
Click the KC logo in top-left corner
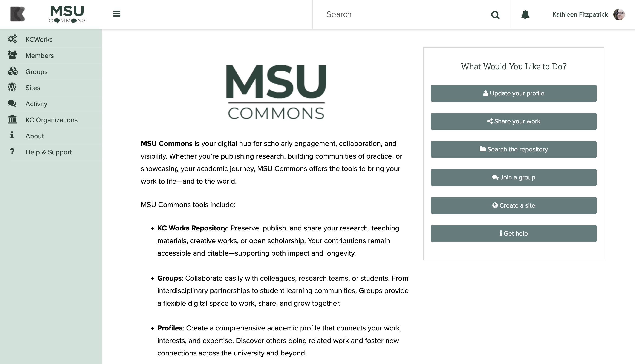(17, 14)
